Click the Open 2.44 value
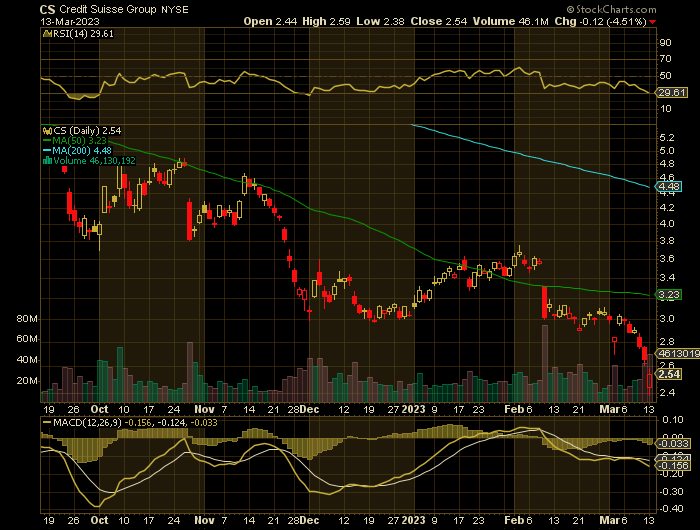This screenshot has height=530, width=700. pos(270,21)
